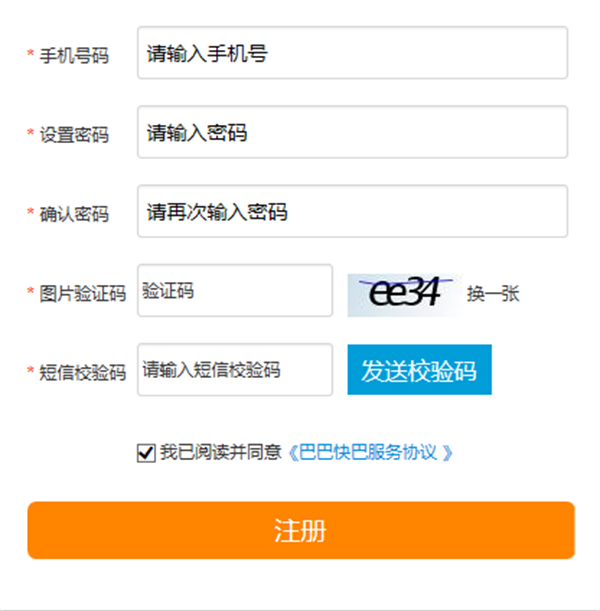Click the red asterisk beside 手机号码
This screenshot has height=611, width=600.
30,55
